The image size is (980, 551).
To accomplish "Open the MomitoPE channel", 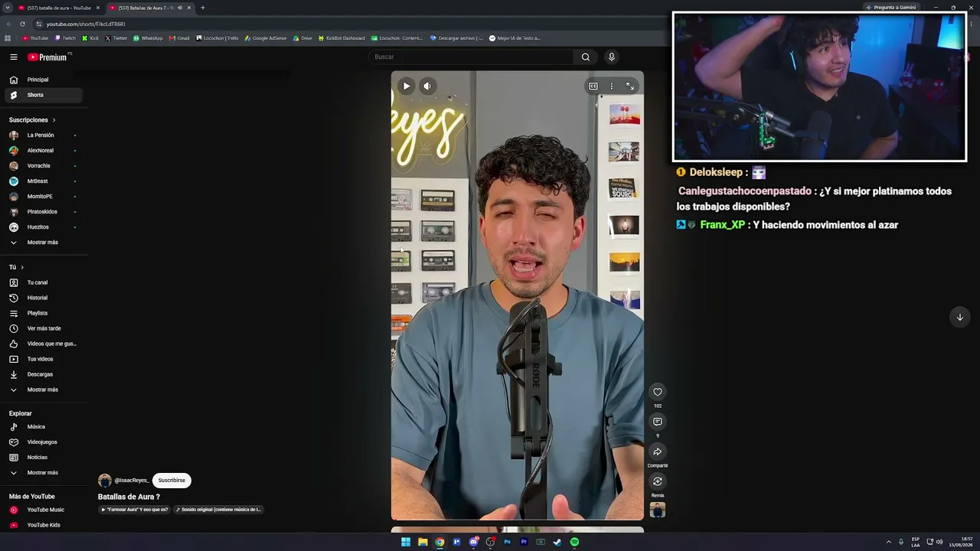I will pyautogui.click(x=43, y=197).
